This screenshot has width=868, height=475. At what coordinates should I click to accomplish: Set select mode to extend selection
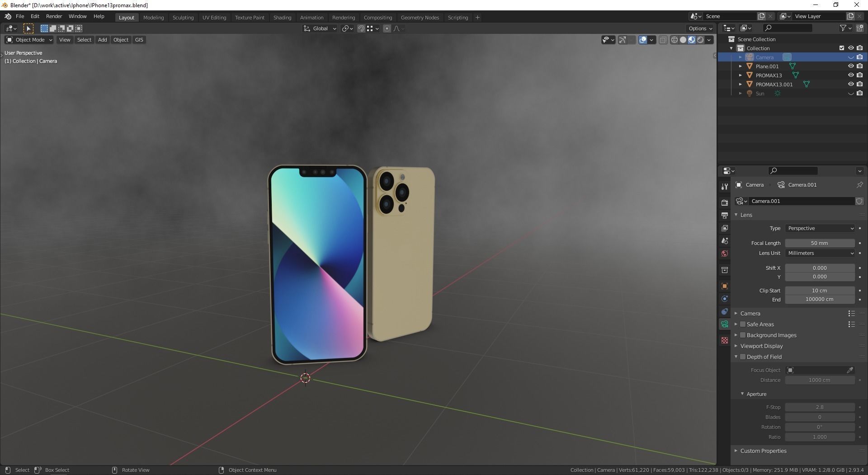click(x=53, y=28)
